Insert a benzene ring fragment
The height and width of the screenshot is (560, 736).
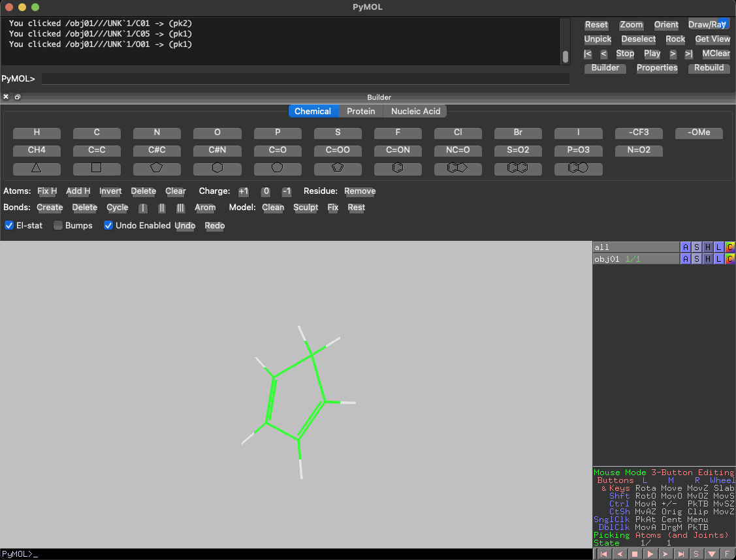click(398, 168)
